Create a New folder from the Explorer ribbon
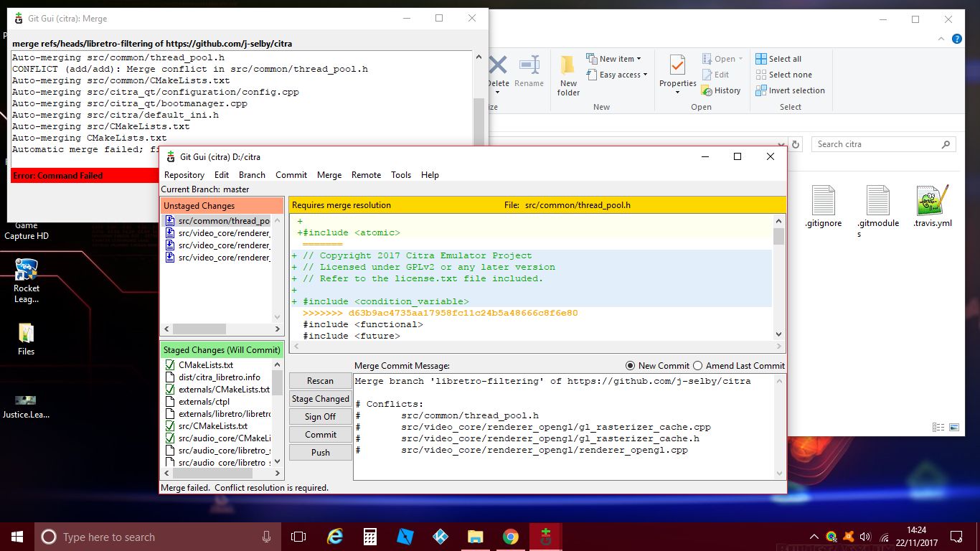The height and width of the screenshot is (551, 980). (568, 75)
